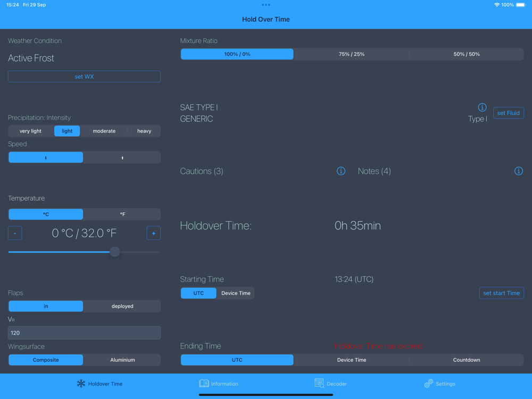Switch temperature unit to °F

(122, 214)
